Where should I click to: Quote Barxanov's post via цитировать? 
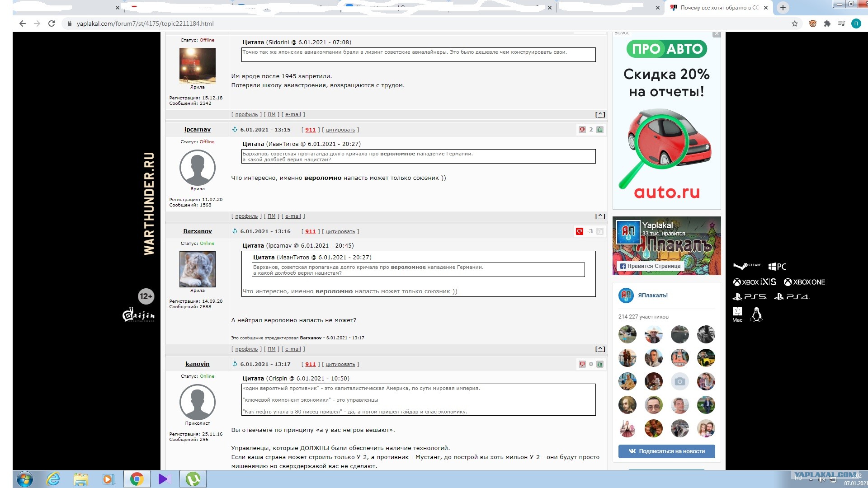point(340,232)
